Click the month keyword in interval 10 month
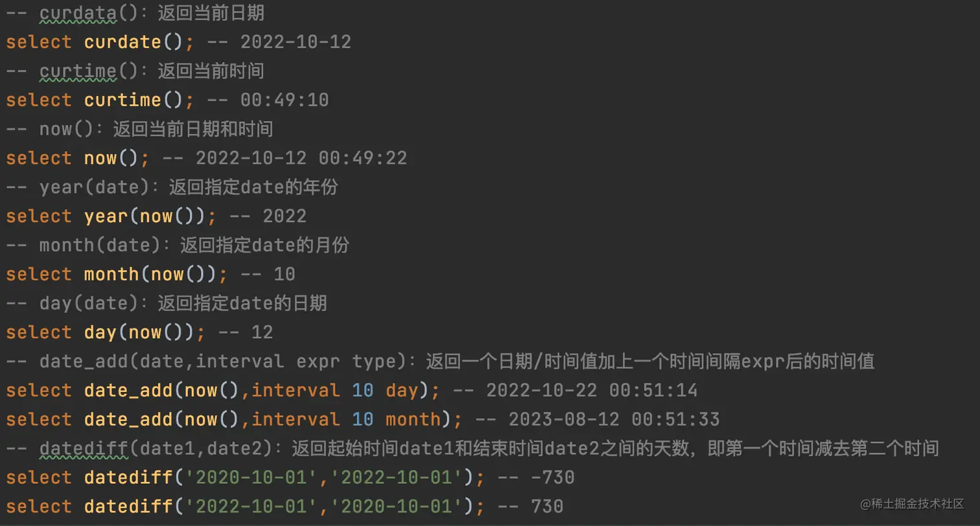Screen dimensions: 980x526 tap(413, 419)
